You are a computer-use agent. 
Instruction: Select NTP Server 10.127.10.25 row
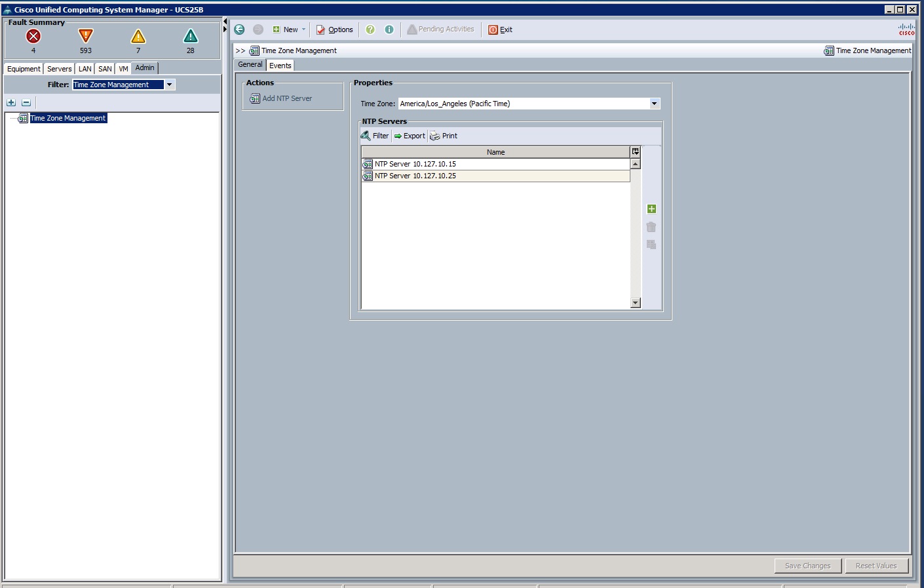click(x=495, y=176)
